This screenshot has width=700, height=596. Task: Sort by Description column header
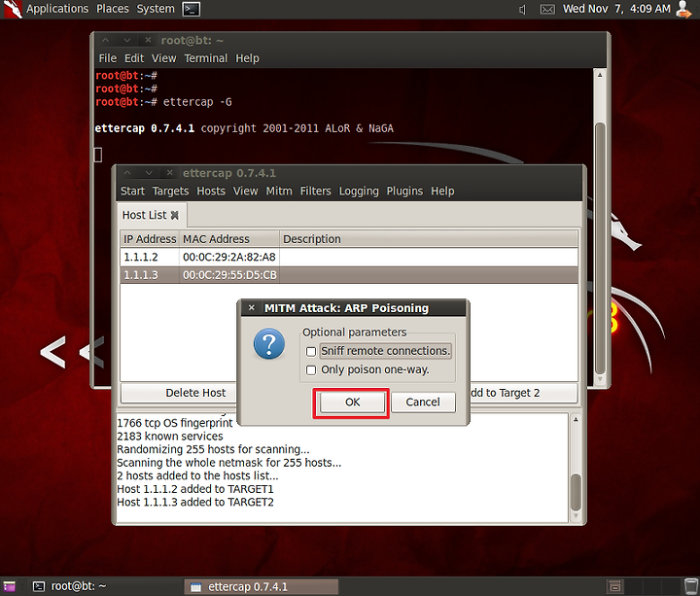pyautogui.click(x=429, y=239)
